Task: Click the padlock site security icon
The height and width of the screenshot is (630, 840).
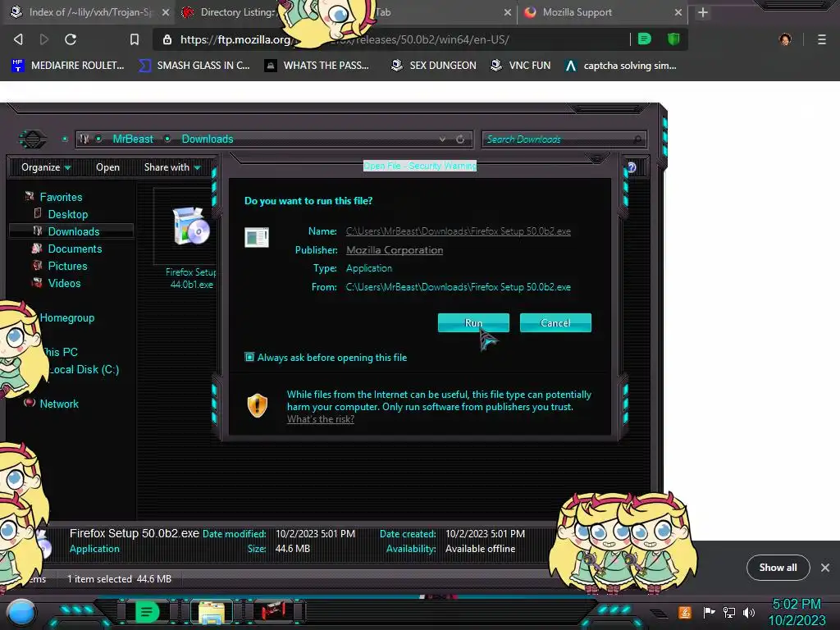Action: tap(167, 39)
